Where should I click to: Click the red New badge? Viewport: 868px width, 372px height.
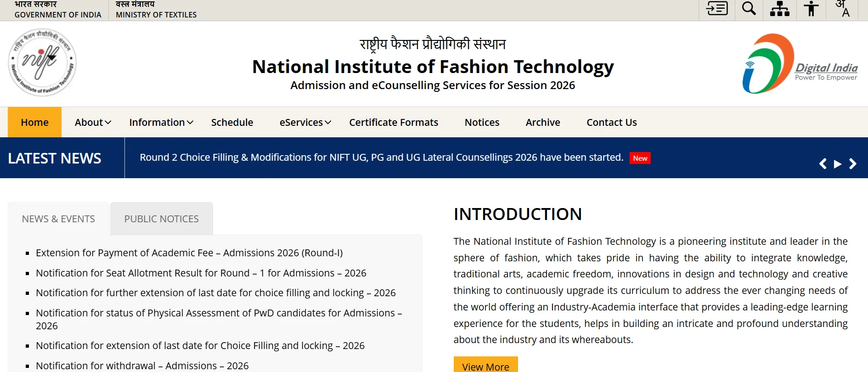pyautogui.click(x=640, y=158)
